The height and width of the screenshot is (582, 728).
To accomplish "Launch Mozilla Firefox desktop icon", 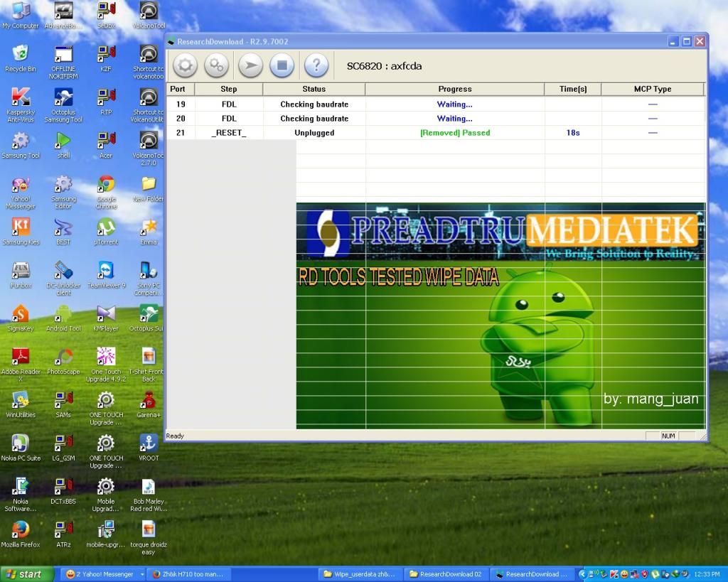I will pos(21,534).
